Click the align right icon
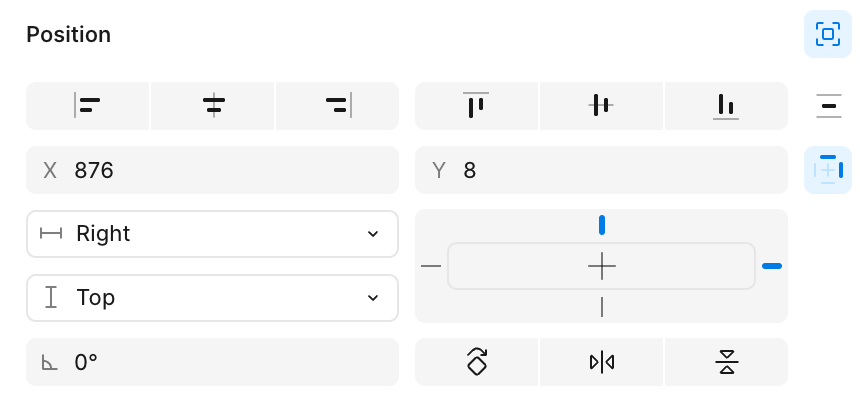Viewport: 860px width, 406px height. [338, 106]
